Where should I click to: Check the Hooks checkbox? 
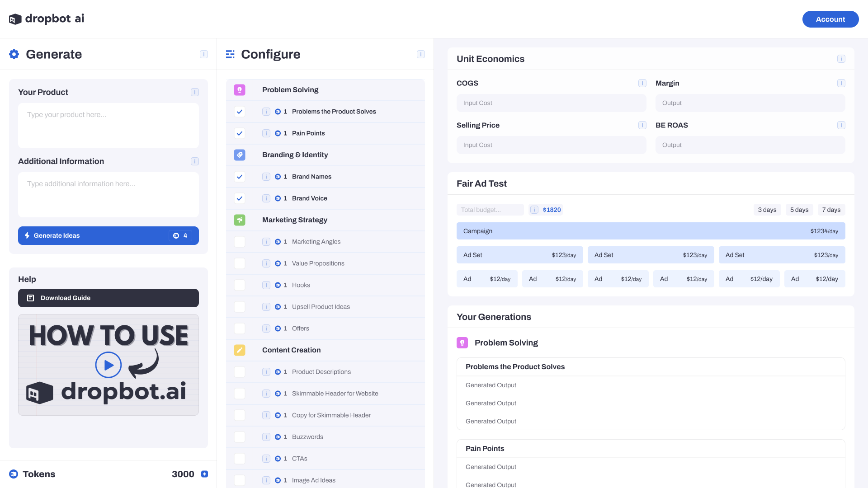(240, 285)
